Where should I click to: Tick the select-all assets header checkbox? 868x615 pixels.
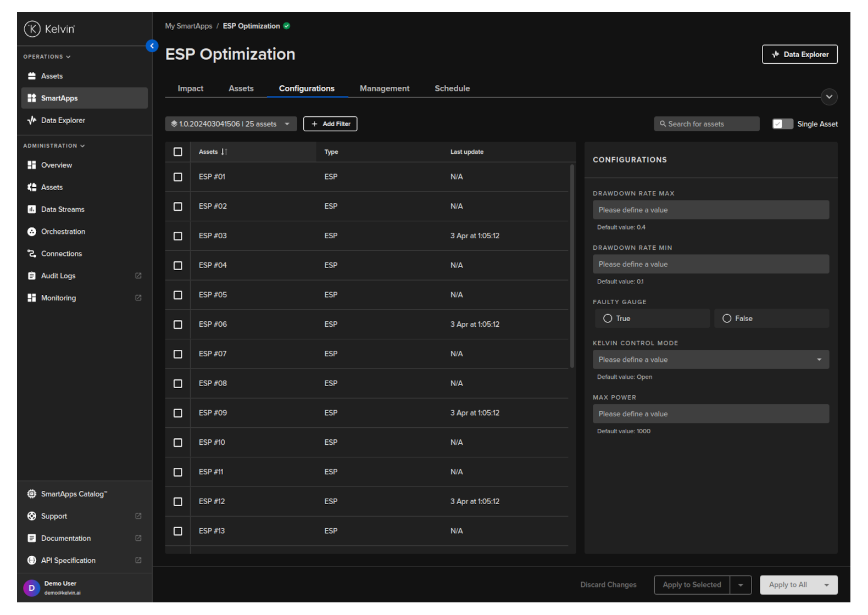[x=178, y=152]
